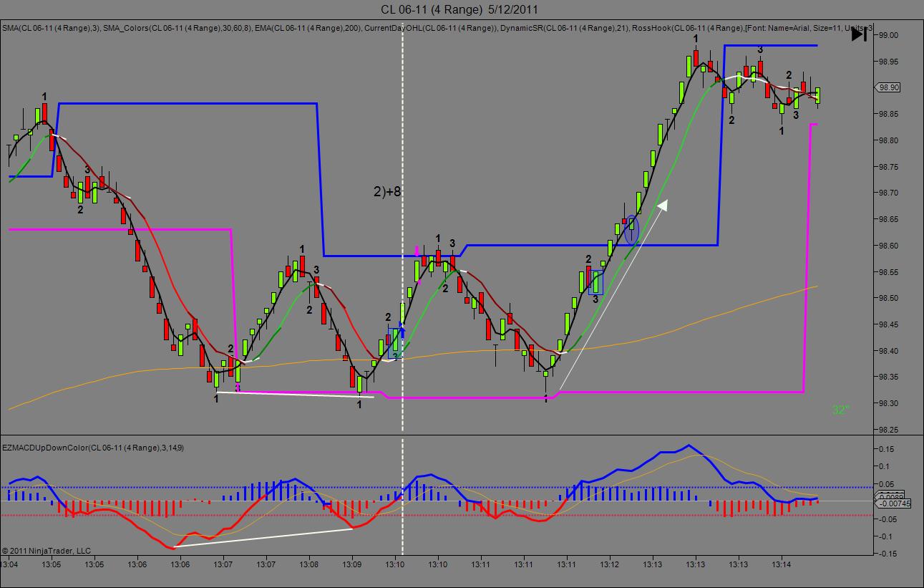Click the 98.65 price axis label
The image size is (924, 588).
[889, 219]
